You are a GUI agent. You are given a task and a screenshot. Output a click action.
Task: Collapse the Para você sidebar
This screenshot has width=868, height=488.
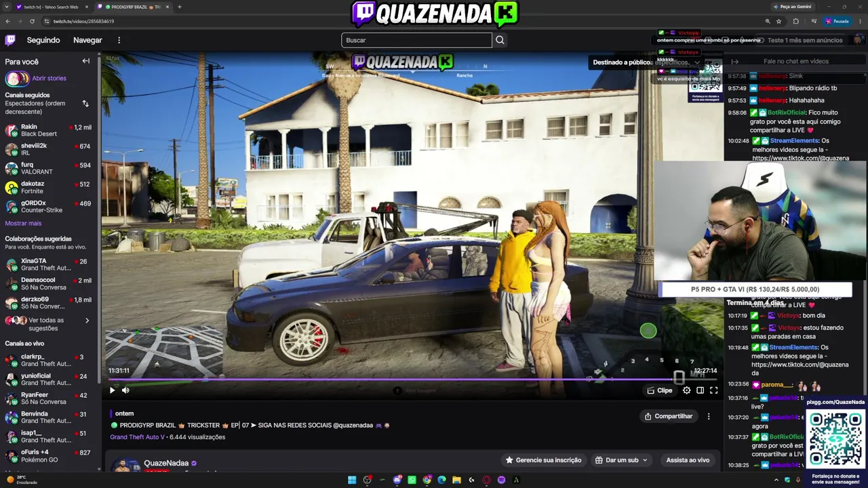(86, 61)
